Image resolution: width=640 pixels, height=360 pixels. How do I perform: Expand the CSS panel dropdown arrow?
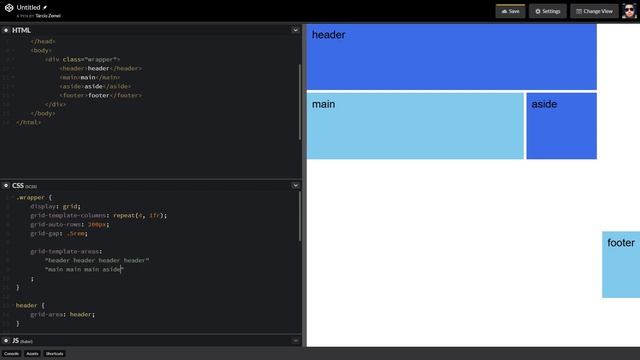point(295,186)
